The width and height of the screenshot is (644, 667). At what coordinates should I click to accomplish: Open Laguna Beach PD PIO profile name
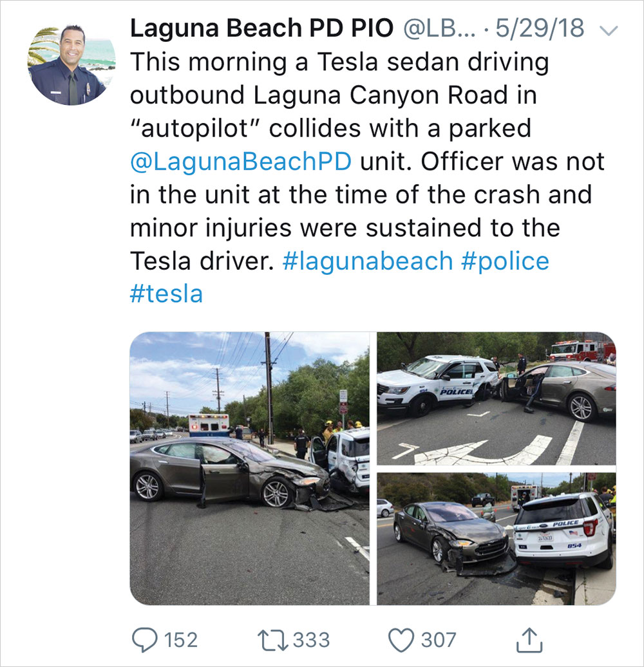261,29
